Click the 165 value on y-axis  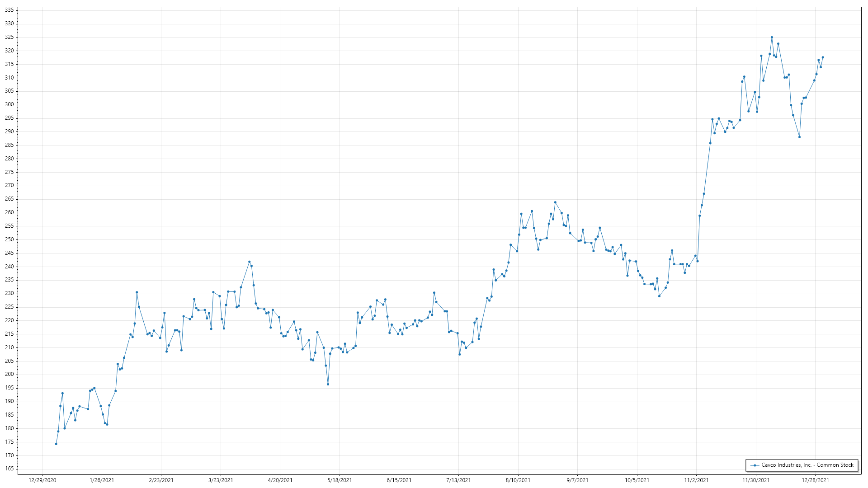coord(9,469)
